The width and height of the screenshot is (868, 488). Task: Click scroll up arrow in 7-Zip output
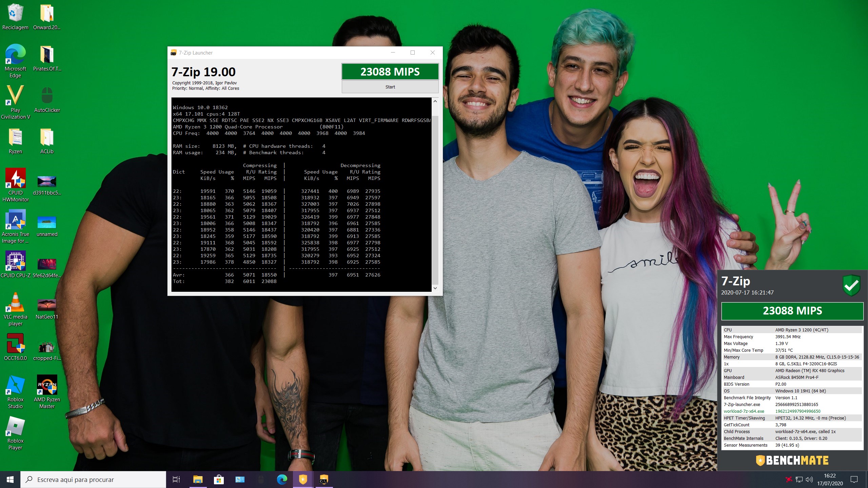435,101
